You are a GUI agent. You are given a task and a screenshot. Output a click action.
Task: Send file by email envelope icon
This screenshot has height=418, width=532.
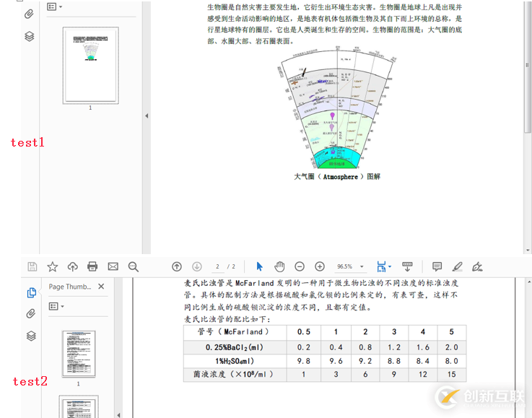[113, 266]
